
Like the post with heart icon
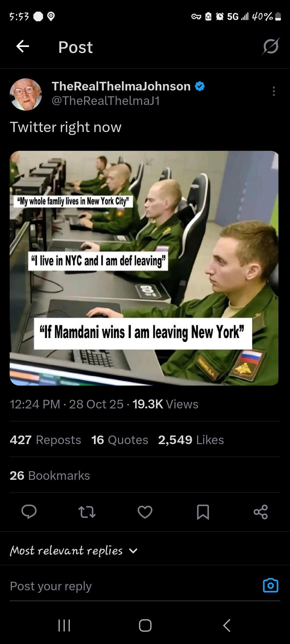[x=145, y=512]
